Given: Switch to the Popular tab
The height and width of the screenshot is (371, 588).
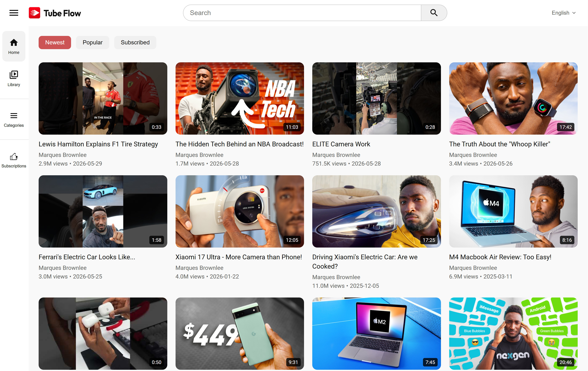Looking at the screenshot, I should (x=93, y=43).
